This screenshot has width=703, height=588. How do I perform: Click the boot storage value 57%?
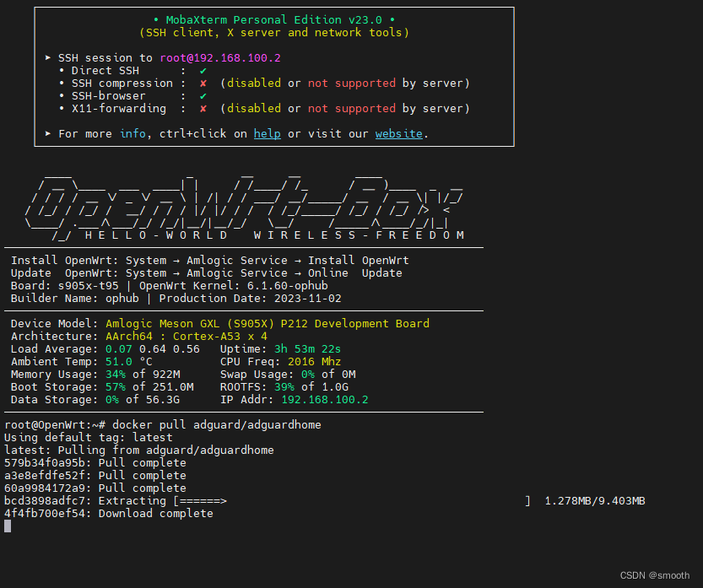point(116,386)
